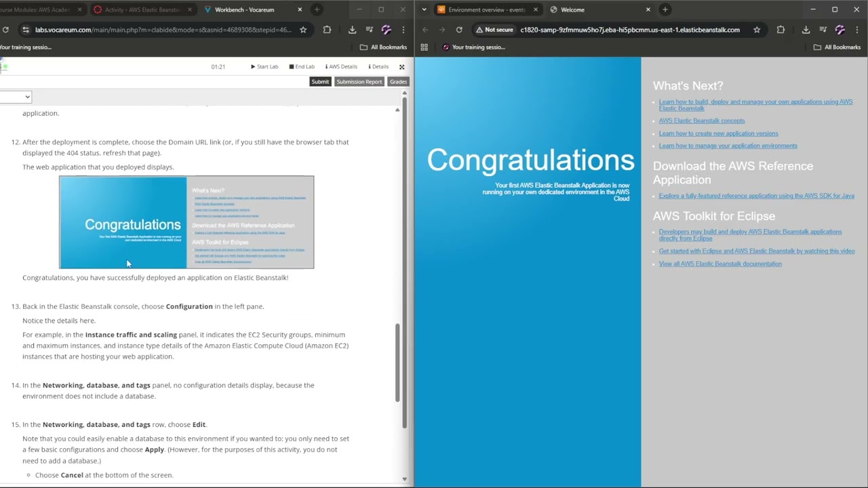Viewport: 868px width, 488px height.
Task: Switch to Environment overview - events tab
Action: [486, 9]
